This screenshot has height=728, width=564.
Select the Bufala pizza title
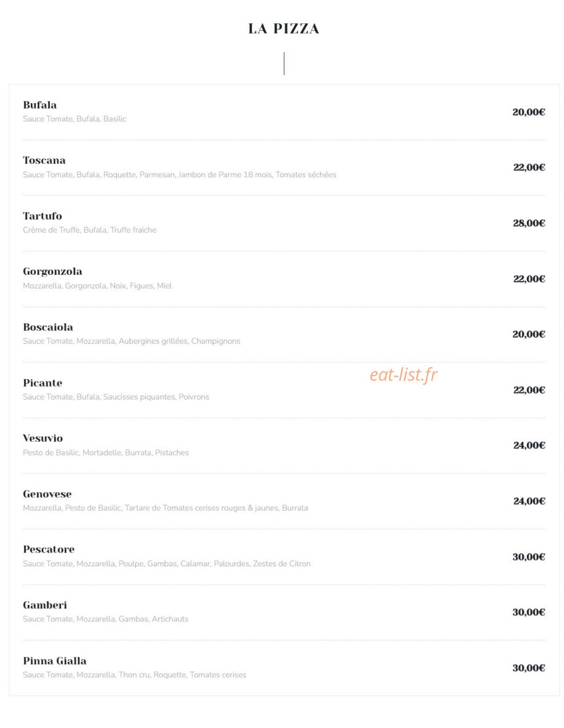(40, 105)
